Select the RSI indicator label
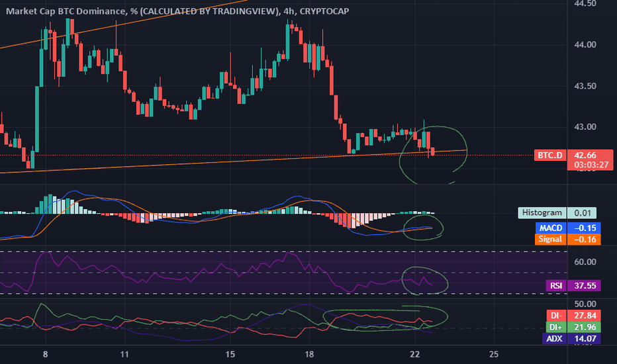617x364 pixels. tap(556, 285)
